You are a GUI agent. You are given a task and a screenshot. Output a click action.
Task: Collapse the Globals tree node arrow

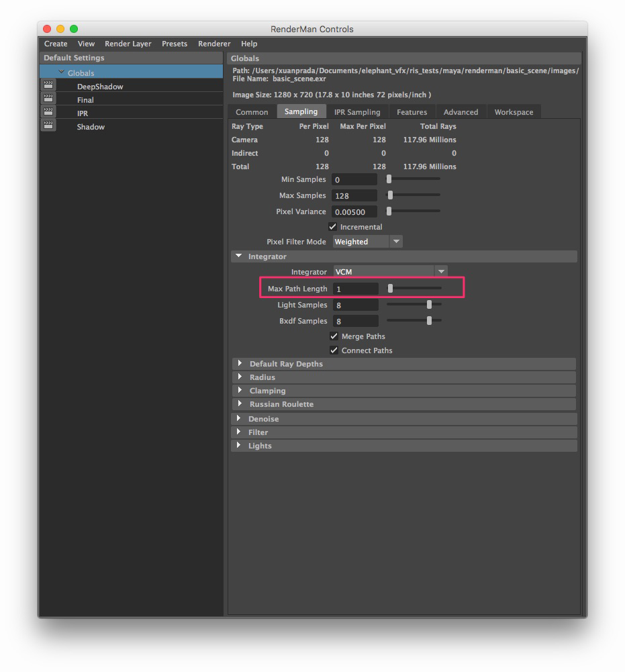61,72
